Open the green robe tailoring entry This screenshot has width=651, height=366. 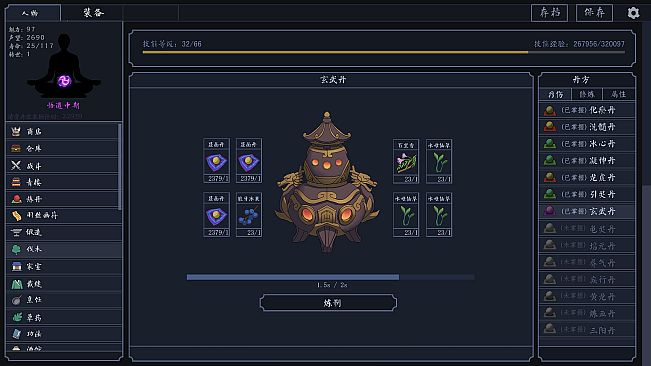pyautogui.click(x=63, y=284)
